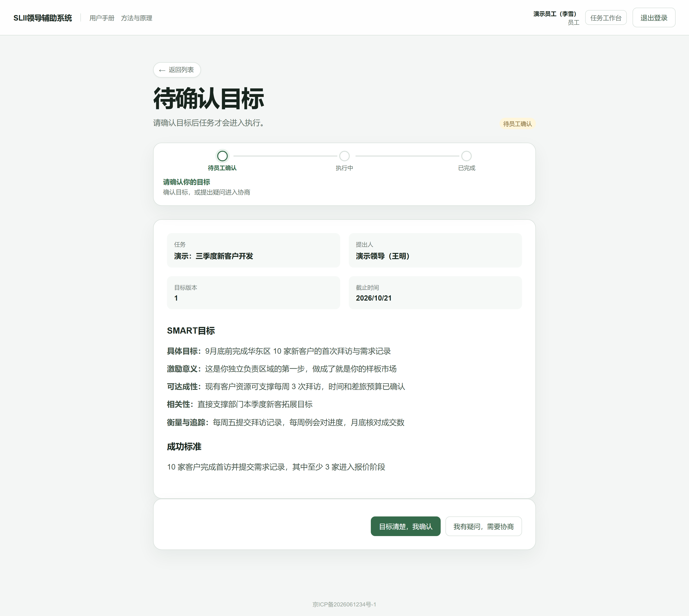The height and width of the screenshot is (616, 689).
Task: Click the 执行中 step label
Action: (344, 168)
